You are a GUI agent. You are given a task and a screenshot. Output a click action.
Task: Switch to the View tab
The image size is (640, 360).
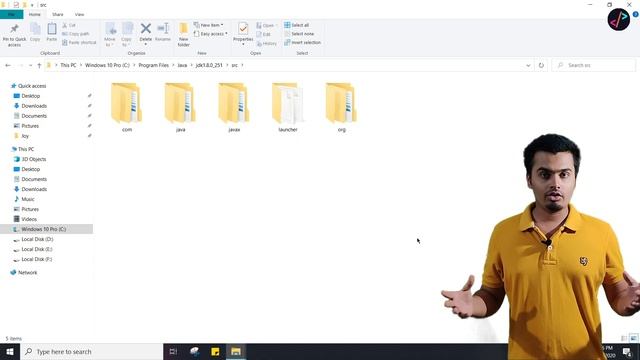point(79,14)
